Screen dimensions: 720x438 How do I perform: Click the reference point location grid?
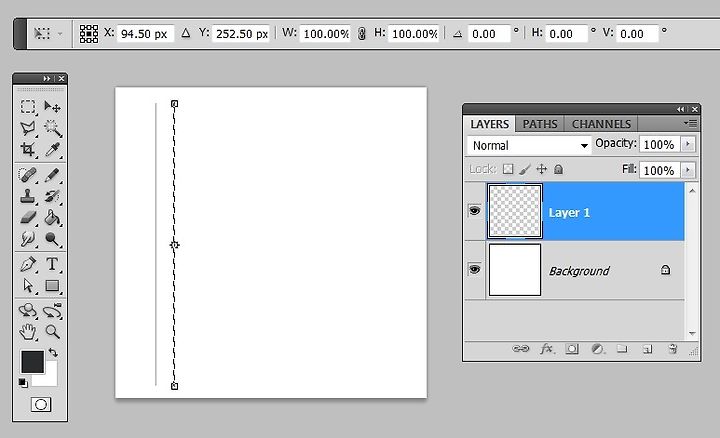pos(89,34)
